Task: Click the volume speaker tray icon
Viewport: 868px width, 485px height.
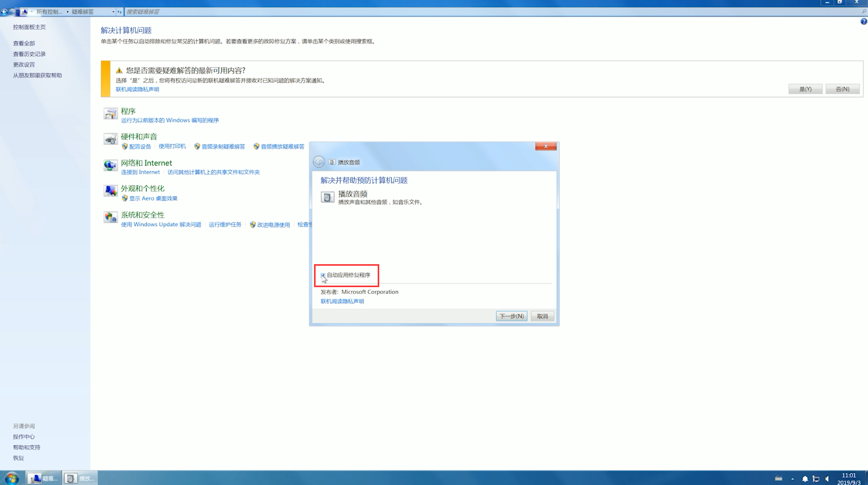Action: 827,479
